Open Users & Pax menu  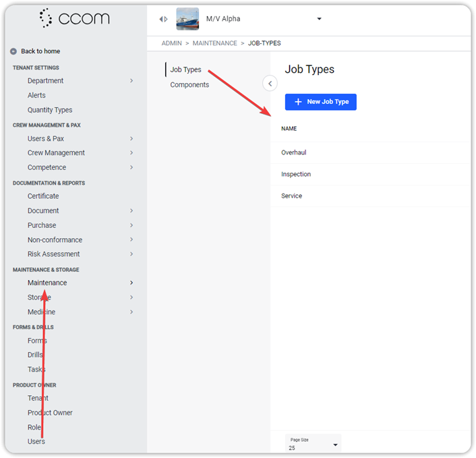[46, 138]
